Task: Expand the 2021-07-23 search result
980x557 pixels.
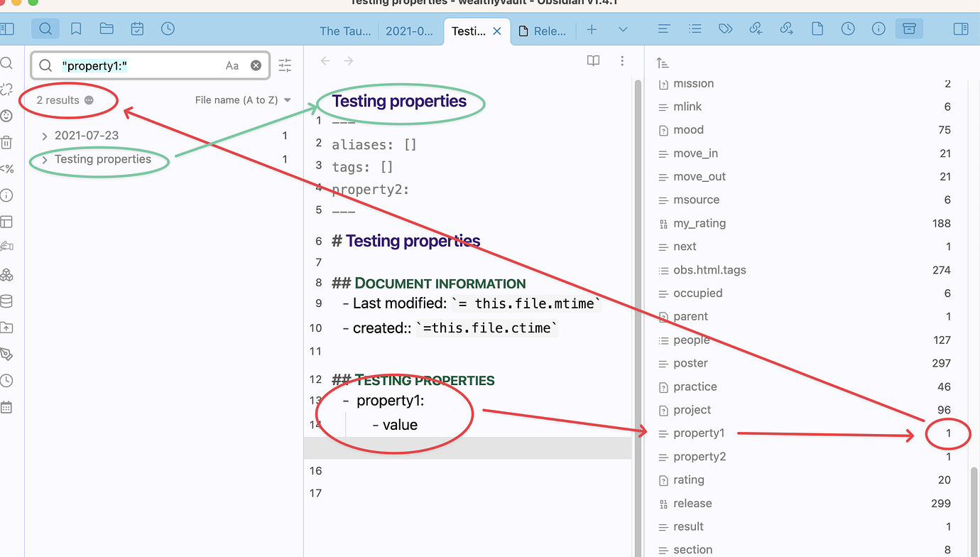Action: [x=45, y=135]
